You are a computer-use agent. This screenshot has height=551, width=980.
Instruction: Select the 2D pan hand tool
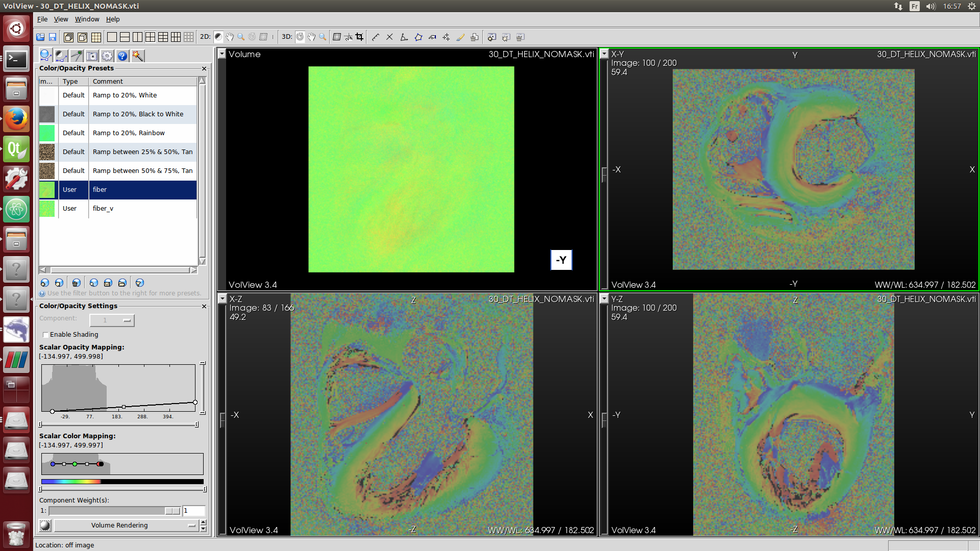(230, 37)
